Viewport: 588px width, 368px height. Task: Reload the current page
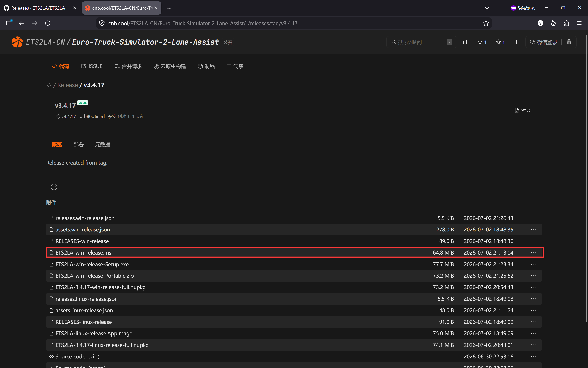point(48,23)
